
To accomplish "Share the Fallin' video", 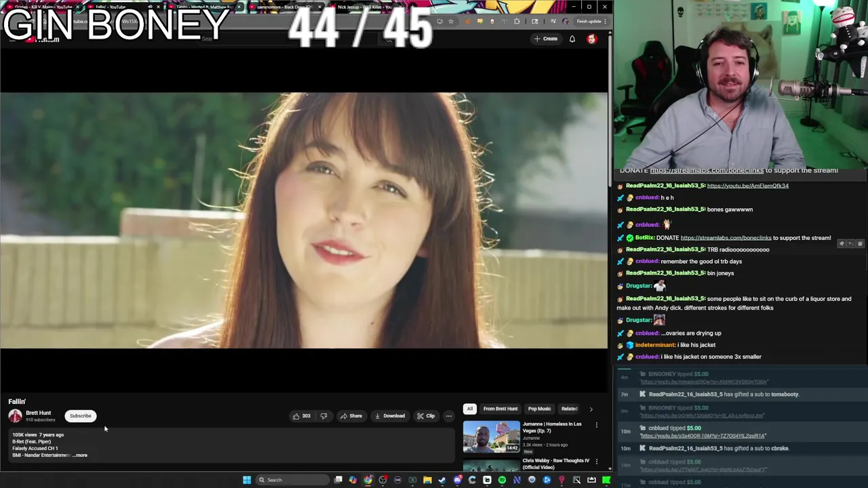I will [351, 416].
